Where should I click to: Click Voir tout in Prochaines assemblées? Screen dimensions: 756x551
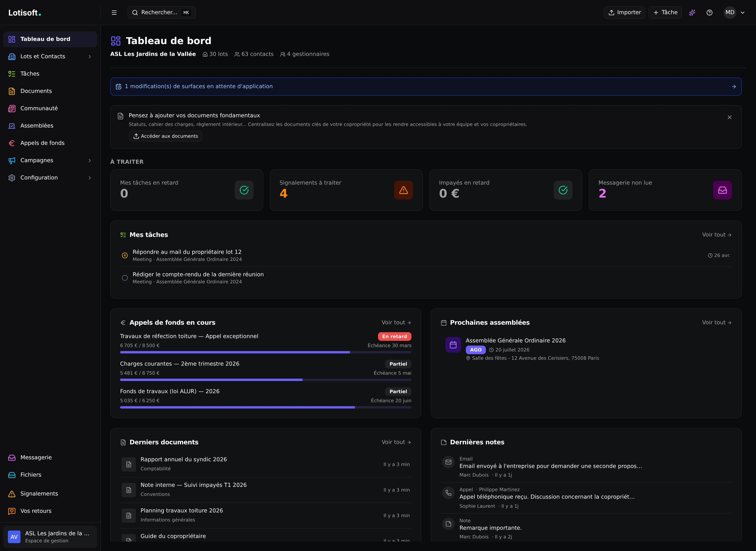717,323
